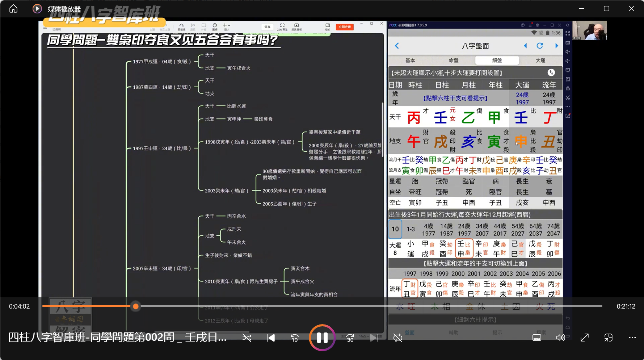Click the up-down swap circle icon
The height and width of the screenshot is (360, 644).
click(x=551, y=72)
